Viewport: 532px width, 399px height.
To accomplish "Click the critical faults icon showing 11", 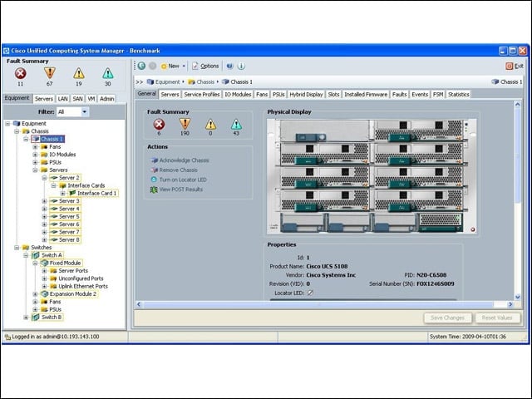I will point(20,73).
